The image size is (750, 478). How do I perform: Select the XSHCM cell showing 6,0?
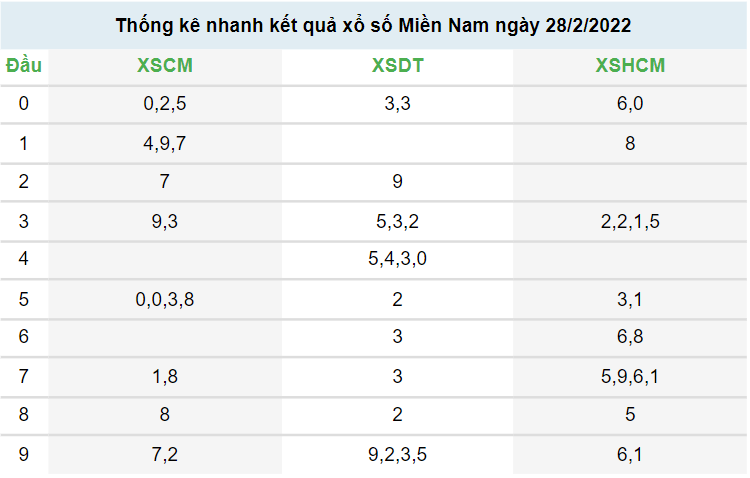tap(630, 103)
